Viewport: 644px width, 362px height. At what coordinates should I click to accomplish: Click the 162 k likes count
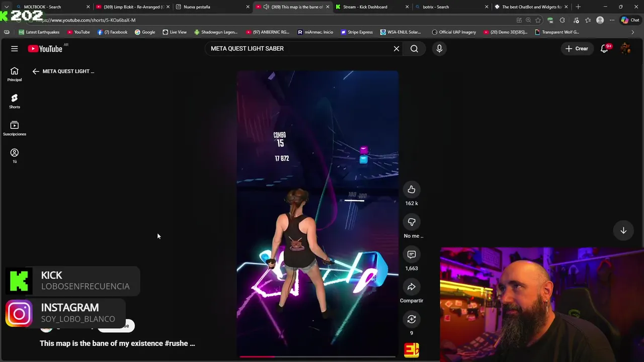click(412, 203)
